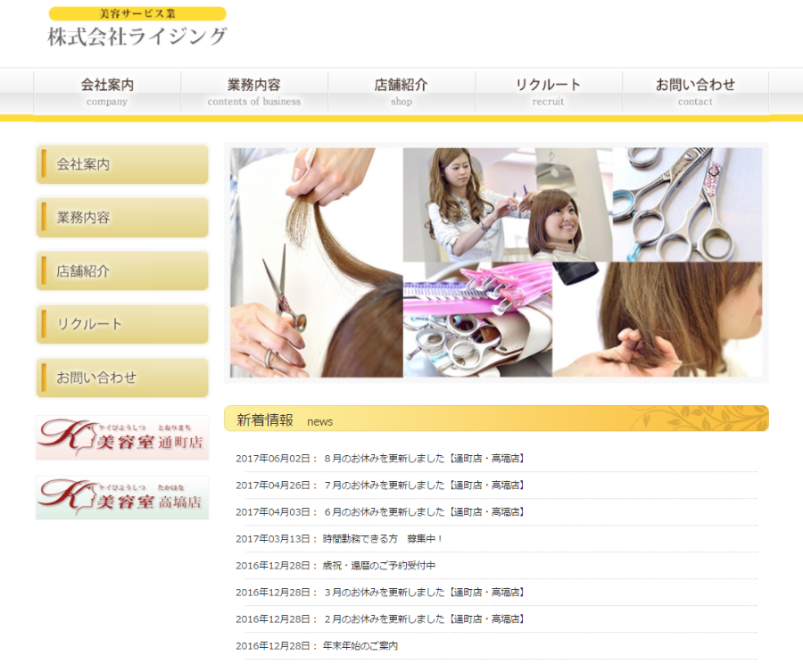
Task: Open the 8月のお休み news entry
Action: 424,459
